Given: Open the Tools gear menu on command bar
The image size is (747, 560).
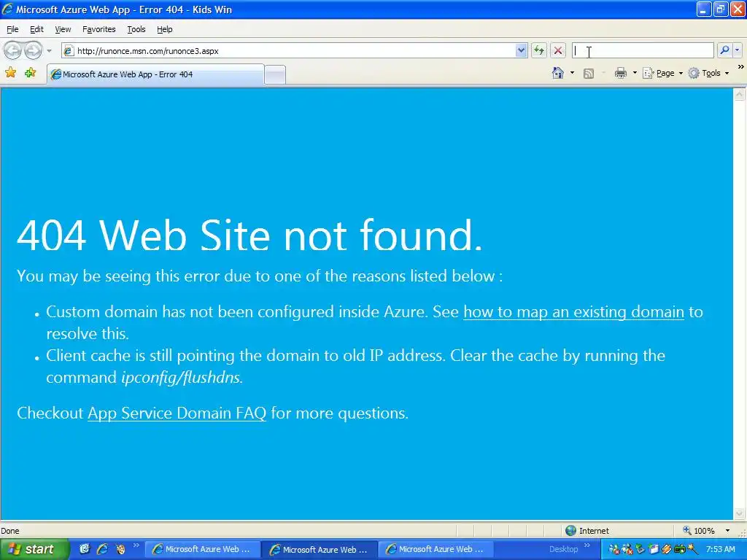Looking at the screenshot, I should [x=708, y=73].
